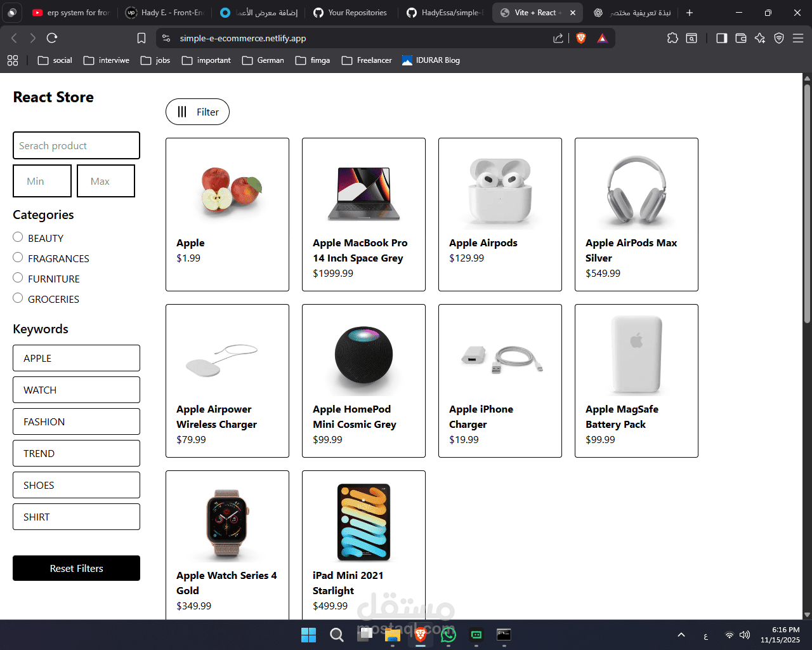The width and height of the screenshot is (812, 650).
Task: Open the Apple AirPods Max Silver card
Action: coord(636,215)
